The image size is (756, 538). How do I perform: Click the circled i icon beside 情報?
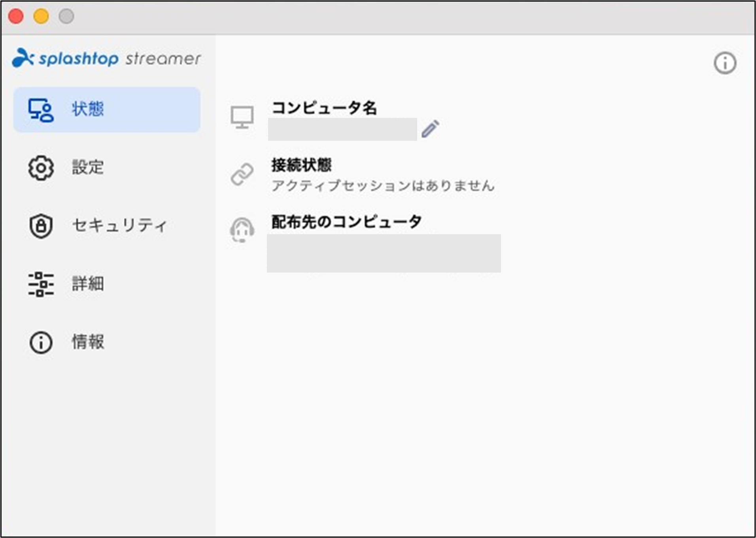(x=41, y=342)
